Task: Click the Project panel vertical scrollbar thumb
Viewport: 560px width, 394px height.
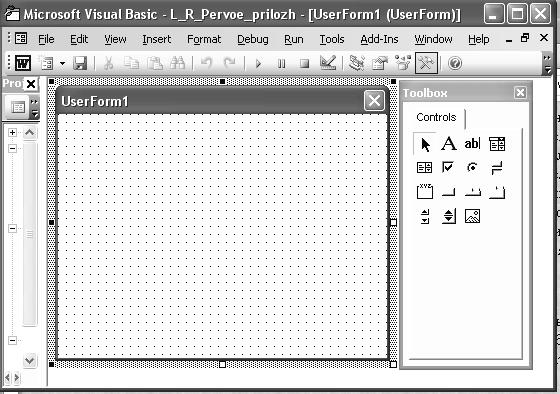Action: (x=30, y=234)
